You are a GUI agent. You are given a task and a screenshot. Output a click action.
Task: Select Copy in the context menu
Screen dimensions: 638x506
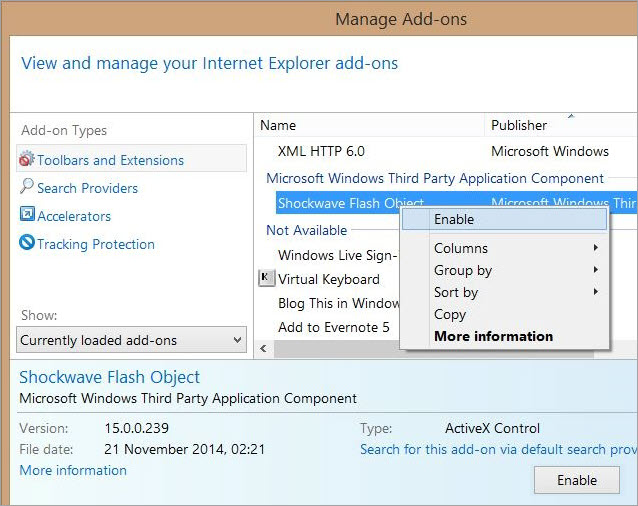[x=450, y=314]
